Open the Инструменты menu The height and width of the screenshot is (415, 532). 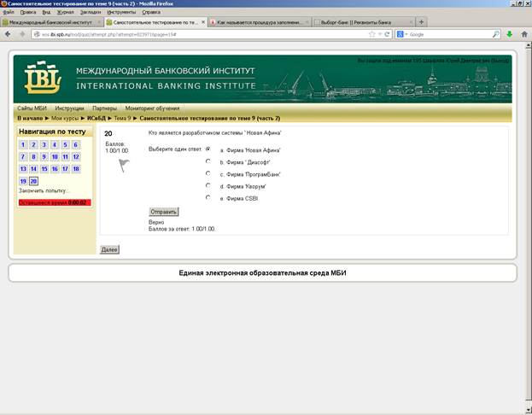[x=121, y=12]
